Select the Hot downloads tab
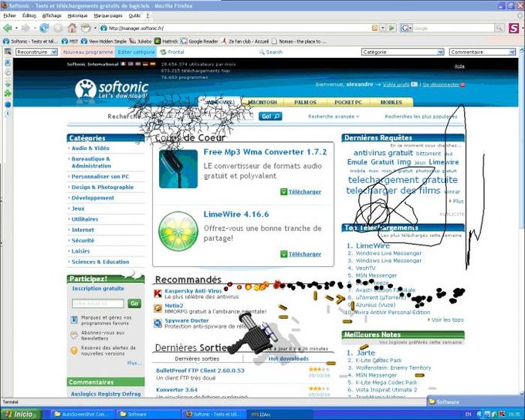The image size is (525, 420). click(x=288, y=359)
